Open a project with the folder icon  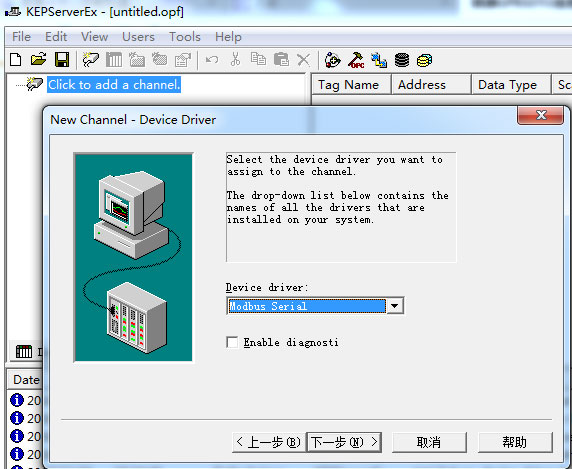pyautogui.click(x=39, y=59)
